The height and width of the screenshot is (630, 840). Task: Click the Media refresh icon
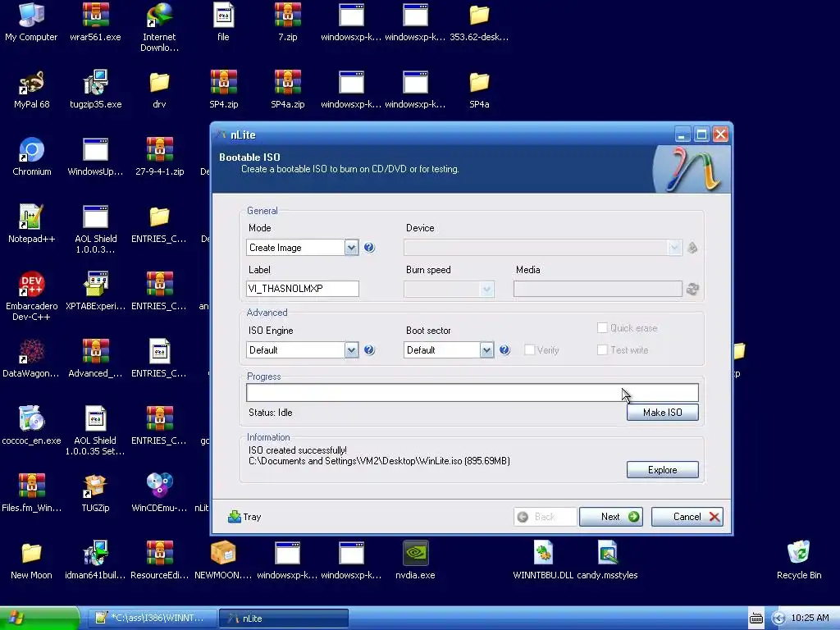point(692,289)
